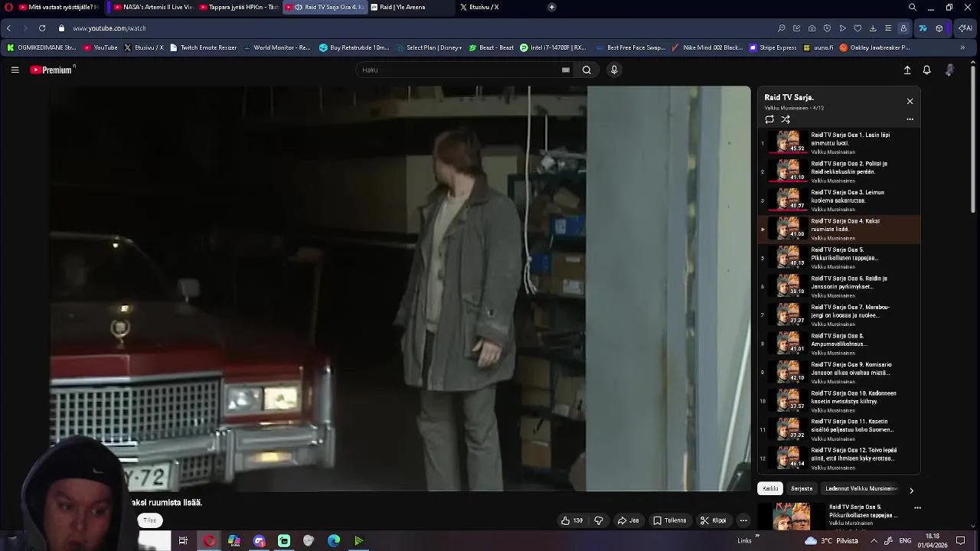This screenshot has height=551, width=980.
Task: Share the video with Jaa button
Action: (629, 520)
